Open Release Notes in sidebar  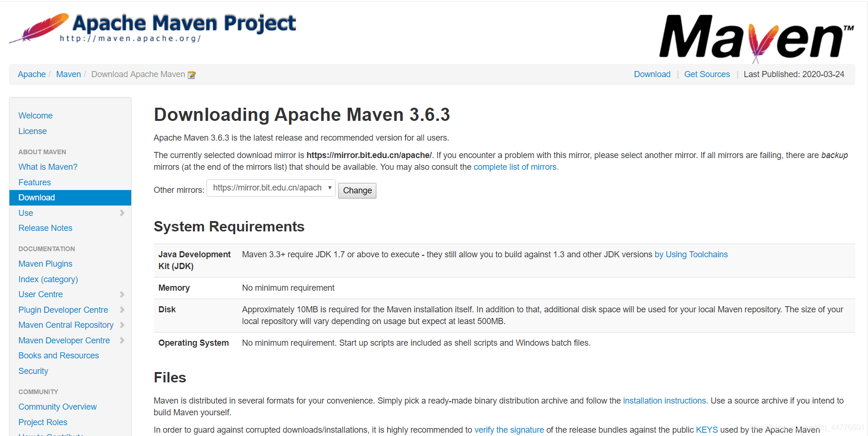[45, 228]
